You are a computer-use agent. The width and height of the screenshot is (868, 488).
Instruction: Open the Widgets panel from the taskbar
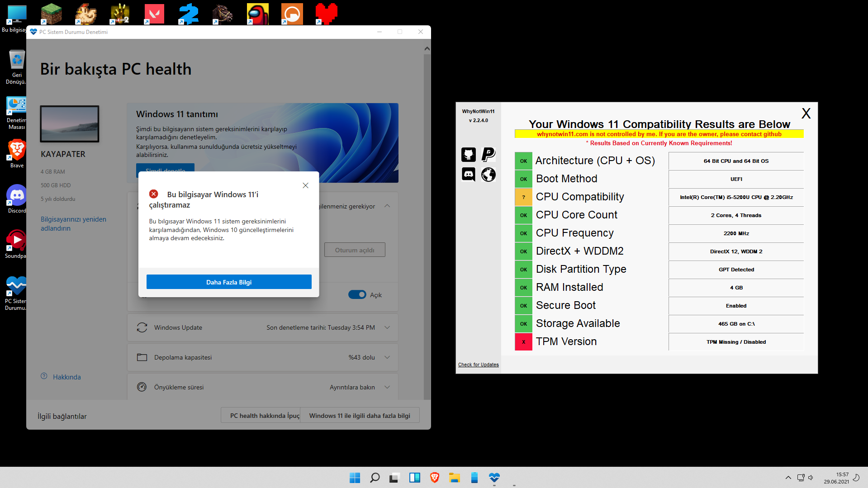pyautogui.click(x=414, y=478)
